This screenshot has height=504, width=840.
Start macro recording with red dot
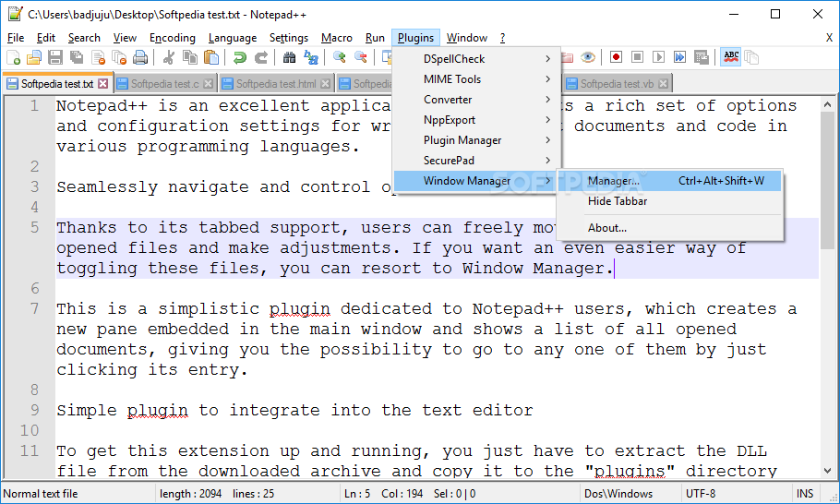[616, 57]
